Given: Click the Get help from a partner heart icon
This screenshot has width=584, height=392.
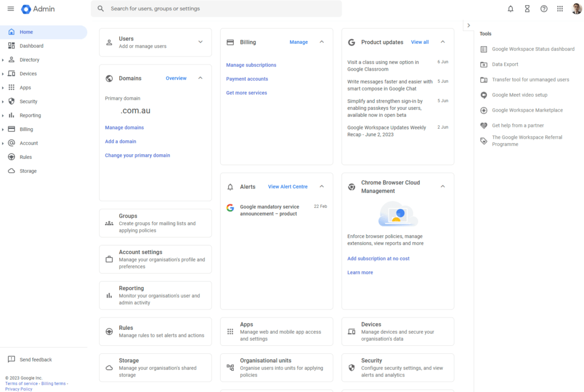Looking at the screenshot, I should click(484, 125).
